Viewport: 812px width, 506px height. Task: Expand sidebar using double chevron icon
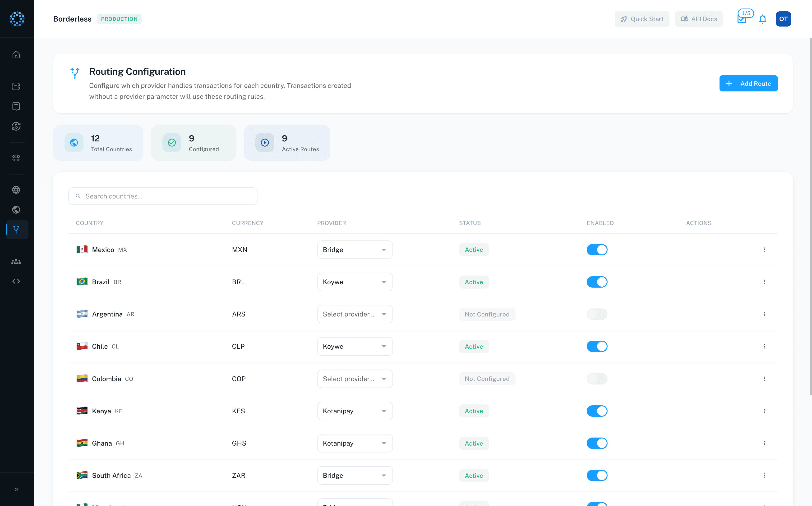point(16,489)
